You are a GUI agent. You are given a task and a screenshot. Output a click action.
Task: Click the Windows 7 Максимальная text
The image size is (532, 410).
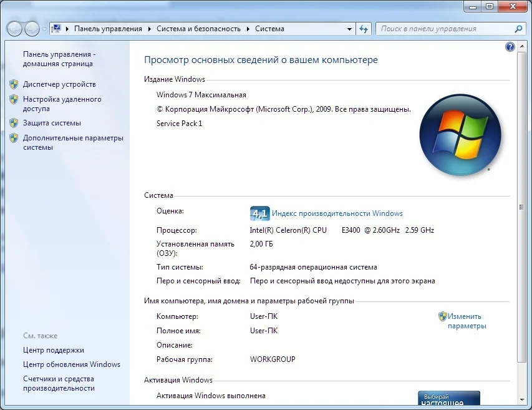tap(201, 95)
